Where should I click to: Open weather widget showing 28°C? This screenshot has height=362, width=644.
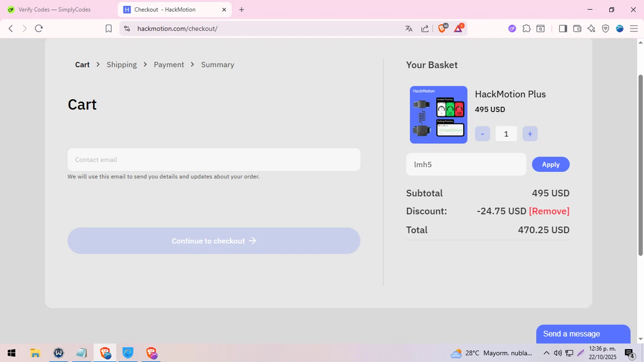pos(491,353)
